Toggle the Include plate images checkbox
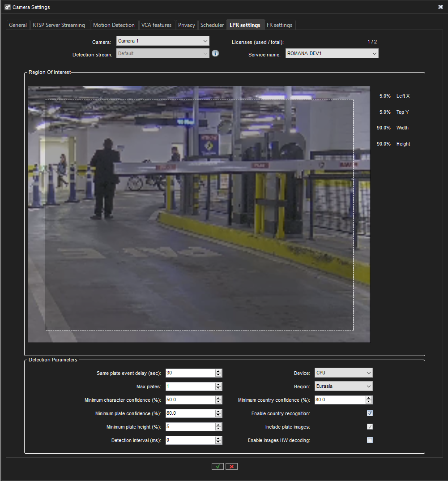Screen dimensions: 448x481 tap(370, 427)
